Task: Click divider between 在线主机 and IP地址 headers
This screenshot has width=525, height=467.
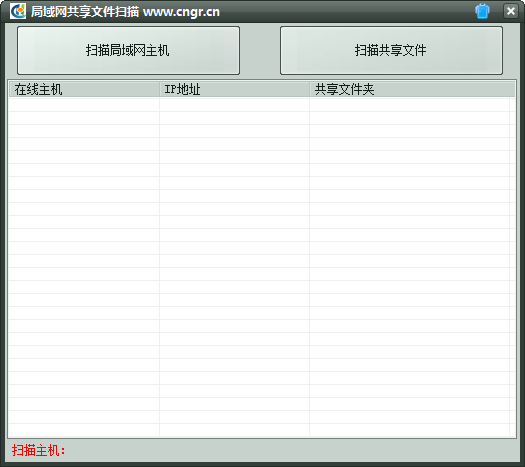Action: [x=160, y=89]
